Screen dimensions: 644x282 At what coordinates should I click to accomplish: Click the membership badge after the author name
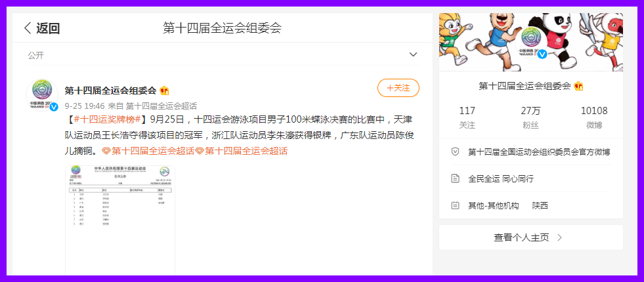[x=164, y=91]
